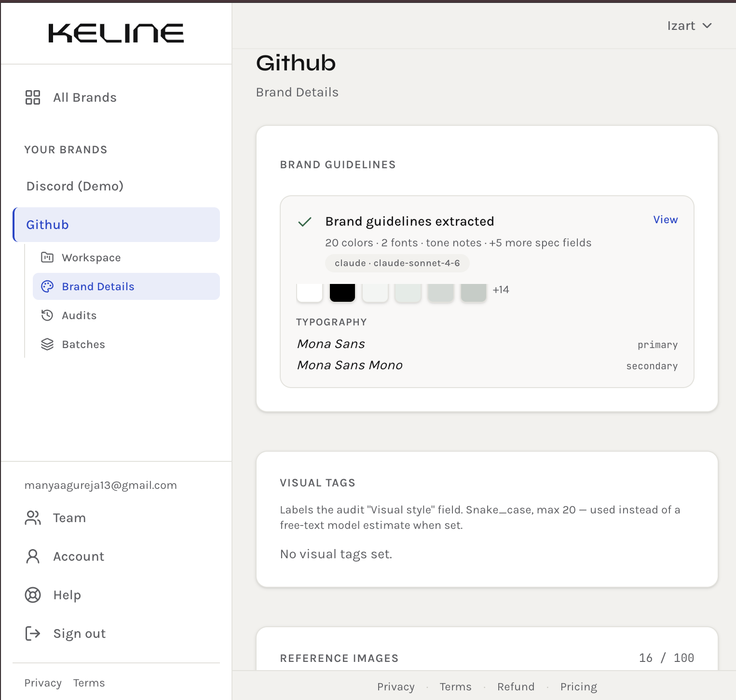
Task: Click the Audits history clock icon
Action: (47, 315)
